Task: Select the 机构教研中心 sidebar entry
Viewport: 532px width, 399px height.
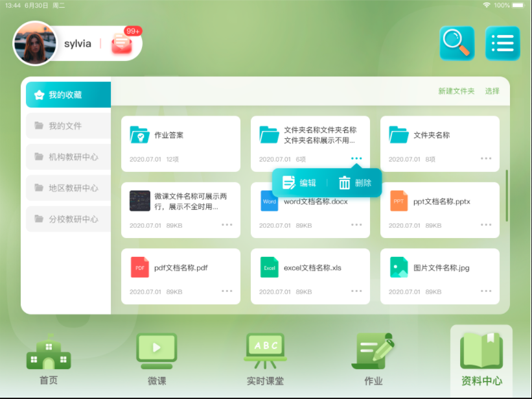Action: point(67,157)
